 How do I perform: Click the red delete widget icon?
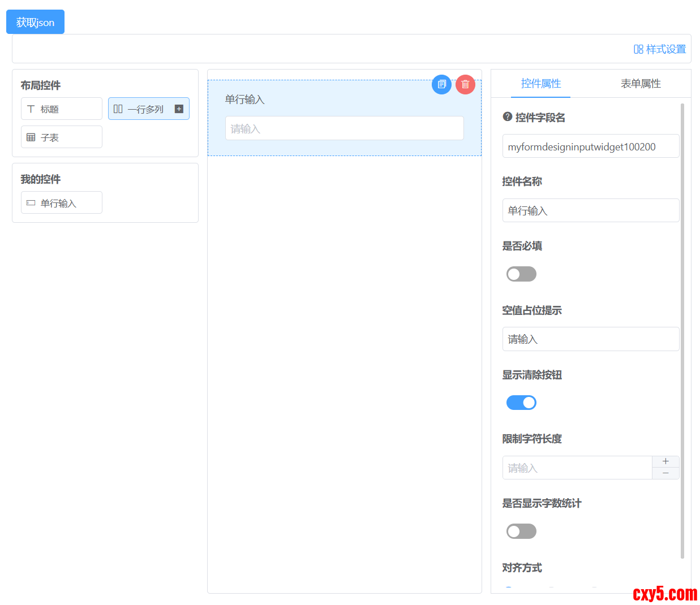[x=465, y=85]
